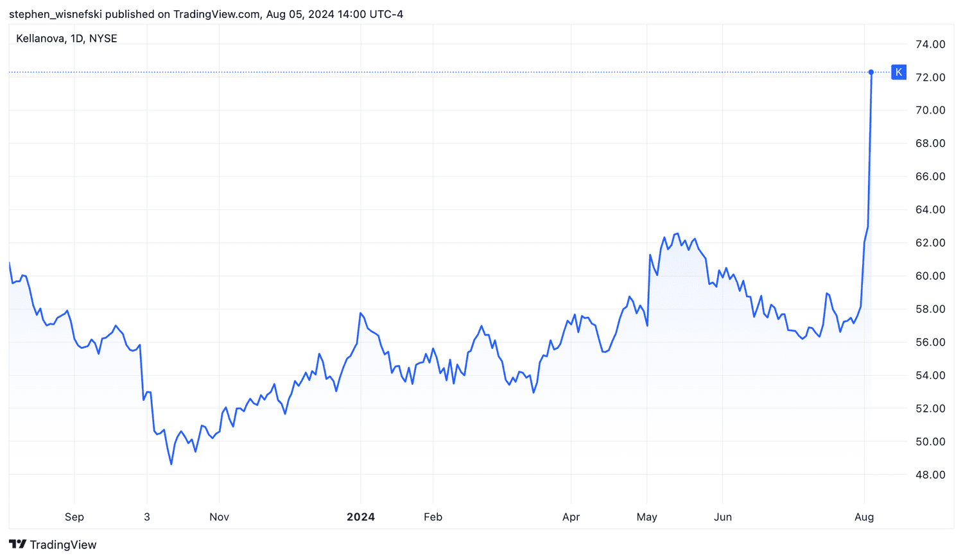
Task: Click the 3 date axis label
Action: [147, 517]
